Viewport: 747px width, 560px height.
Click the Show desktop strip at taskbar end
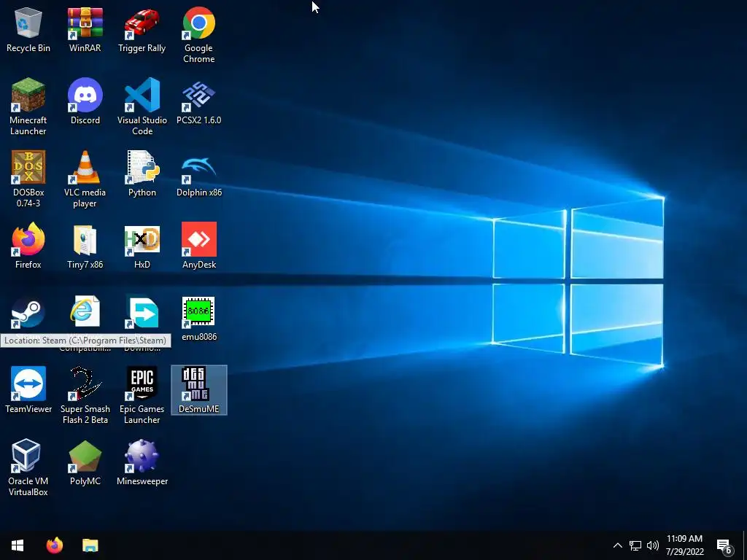tap(745, 545)
